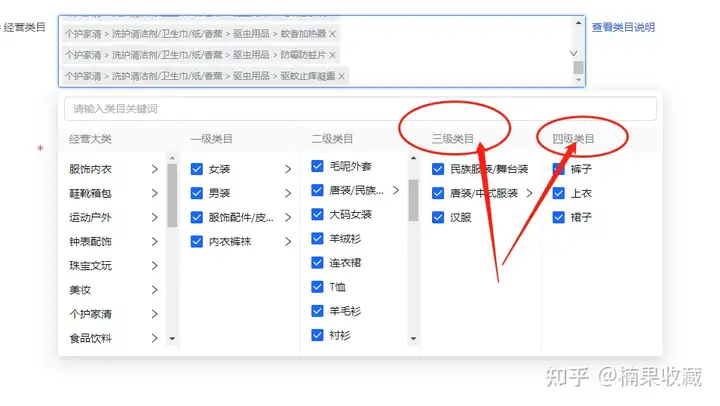This screenshot has width=720, height=406.
Task: Click the 经营大类 list scroll-up arrow
Action: 172,158
